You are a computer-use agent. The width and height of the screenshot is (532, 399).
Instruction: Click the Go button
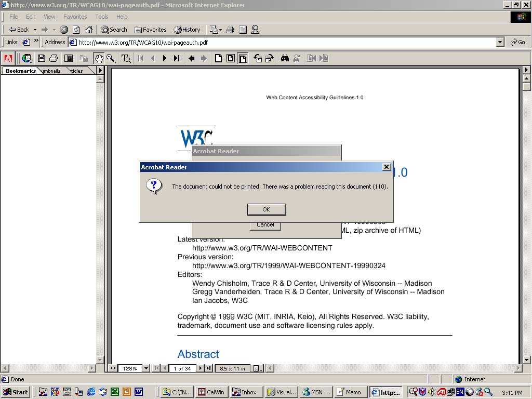pos(518,43)
